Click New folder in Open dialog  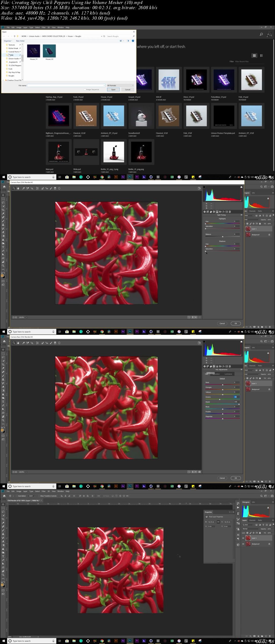point(20,41)
